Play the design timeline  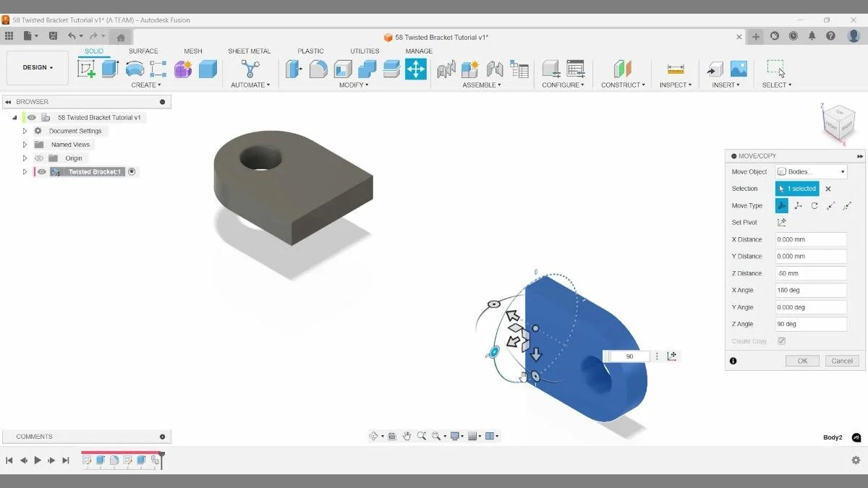pos(38,461)
